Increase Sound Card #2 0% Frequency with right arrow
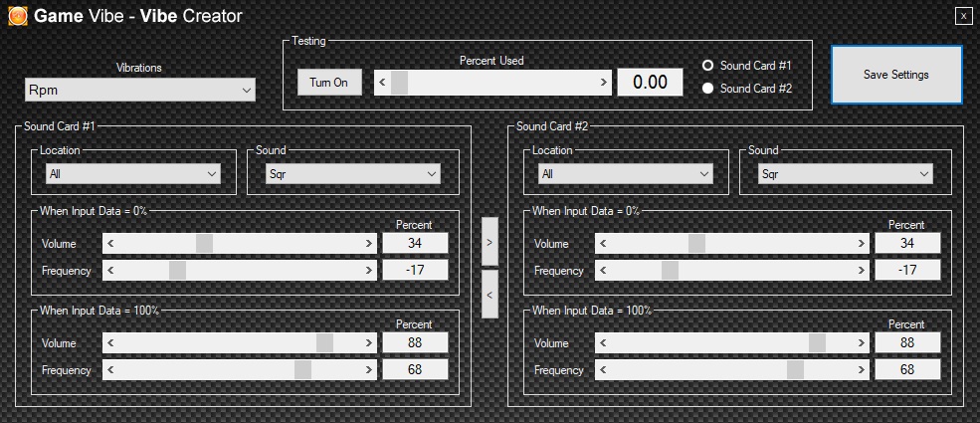Screen dimensions: 980x423 862,271
